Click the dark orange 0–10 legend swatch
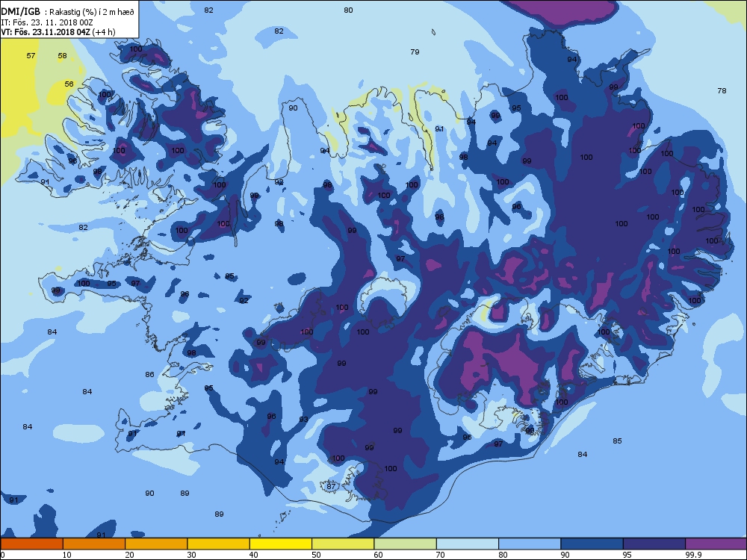Image resolution: width=747 pixels, height=560 pixels. pos(31,544)
